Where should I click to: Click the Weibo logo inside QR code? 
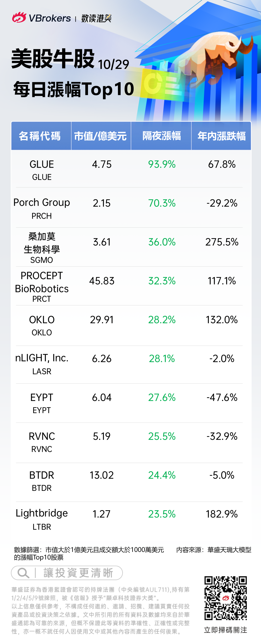pyautogui.click(x=226, y=598)
